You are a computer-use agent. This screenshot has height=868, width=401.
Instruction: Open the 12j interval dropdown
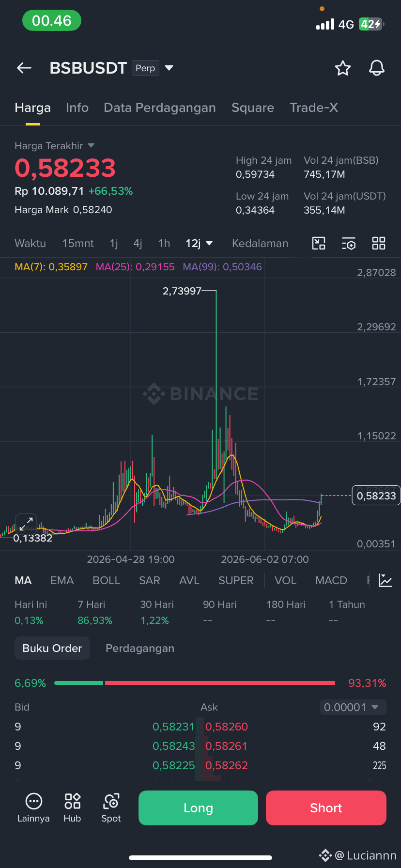tap(199, 243)
